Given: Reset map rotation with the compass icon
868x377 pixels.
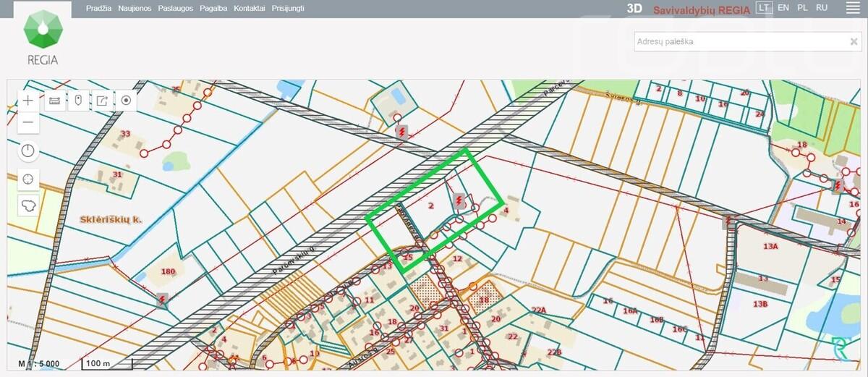Looking at the screenshot, I should [x=28, y=151].
